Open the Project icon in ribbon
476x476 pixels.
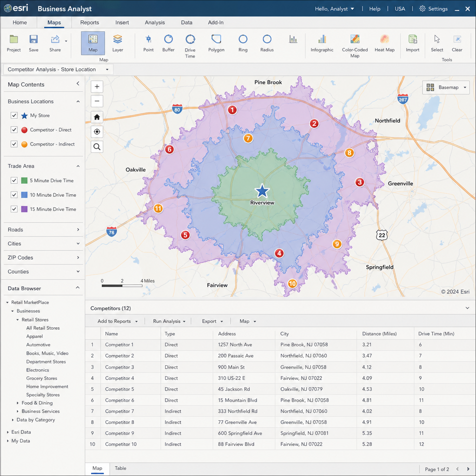pos(13,43)
